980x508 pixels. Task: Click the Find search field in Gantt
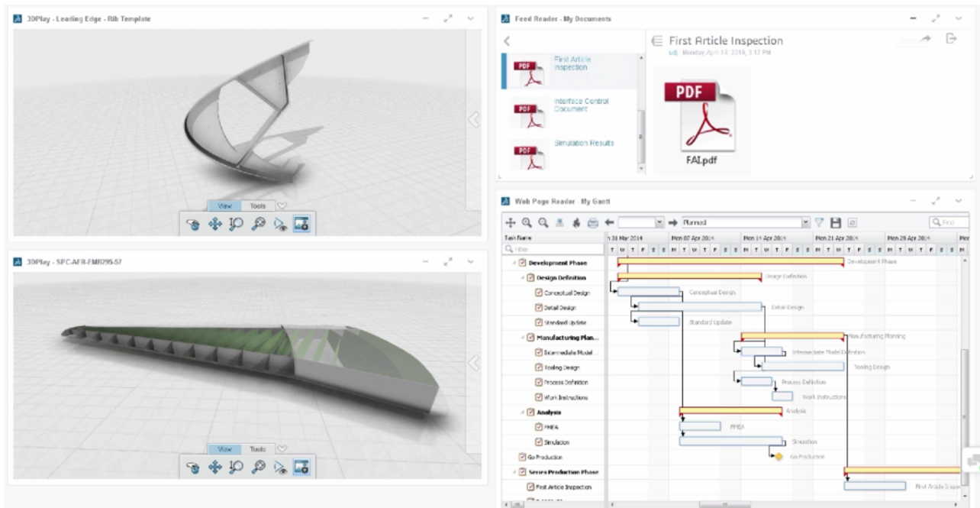pyautogui.click(x=949, y=222)
